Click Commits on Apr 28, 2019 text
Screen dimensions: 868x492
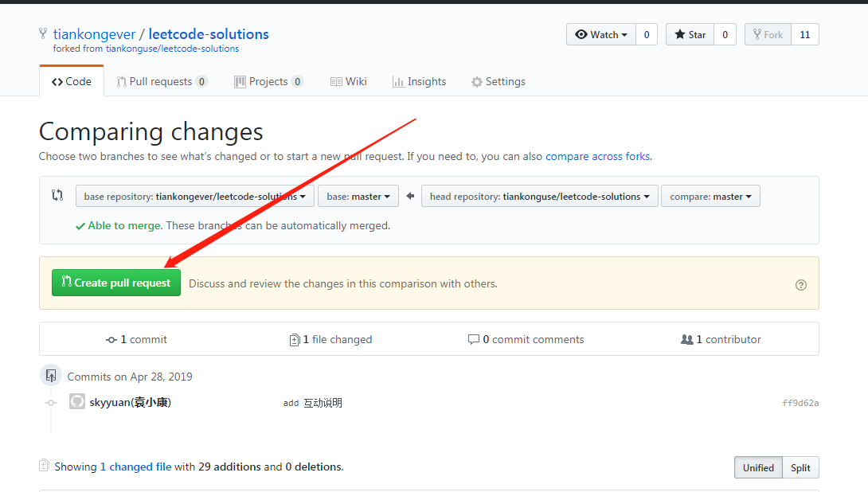tap(130, 377)
